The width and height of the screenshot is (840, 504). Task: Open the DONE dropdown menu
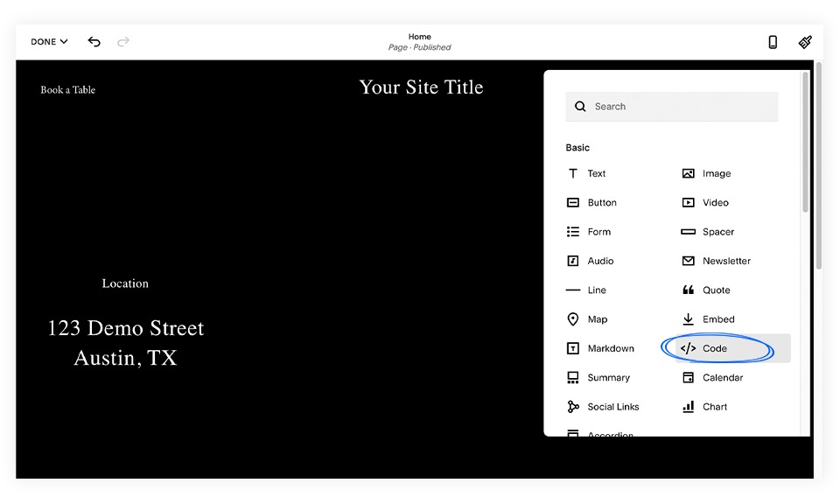click(48, 41)
